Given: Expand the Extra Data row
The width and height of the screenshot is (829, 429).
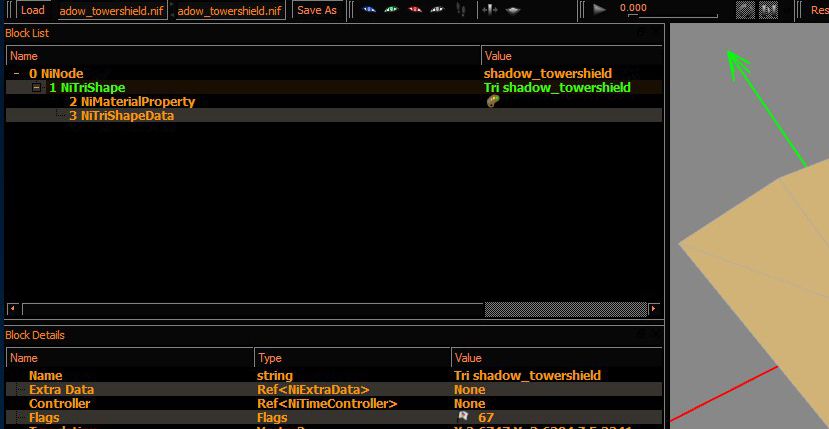Looking at the screenshot, I should (19, 390).
